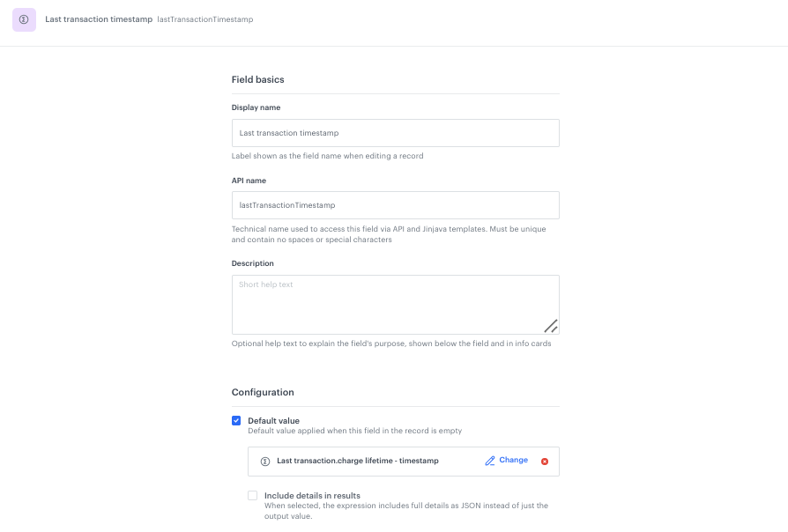Select the default value expression card
788x532 pixels.
(405, 460)
